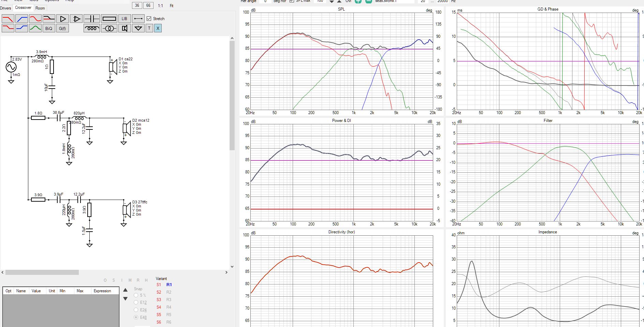Image resolution: width=644 pixels, height=327 pixels.
Task: Click the green plus overlay button
Action: [358, 1]
